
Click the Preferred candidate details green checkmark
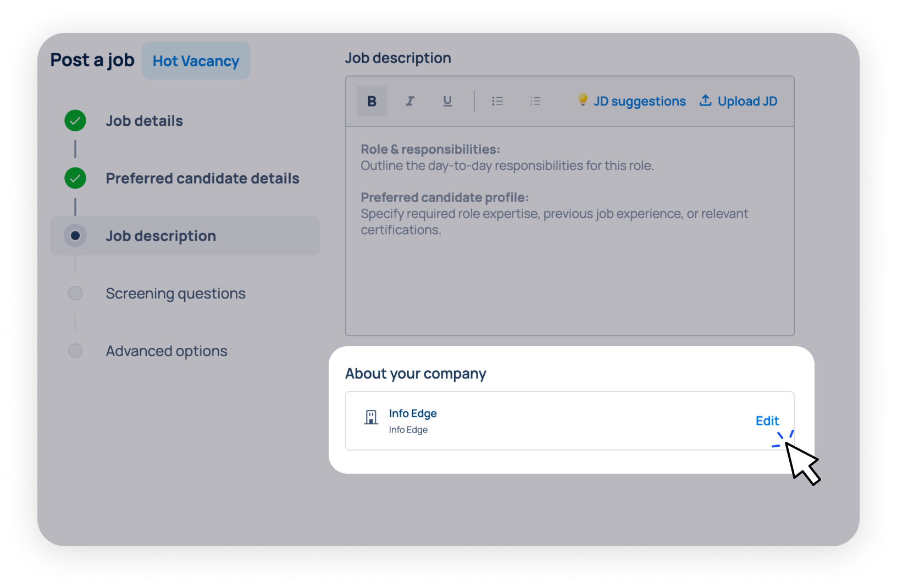pyautogui.click(x=75, y=179)
